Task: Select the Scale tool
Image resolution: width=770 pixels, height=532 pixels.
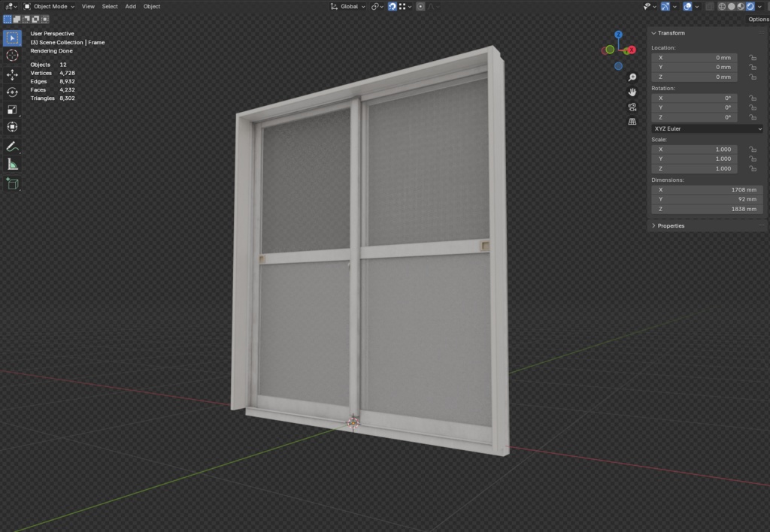Action: click(x=12, y=110)
